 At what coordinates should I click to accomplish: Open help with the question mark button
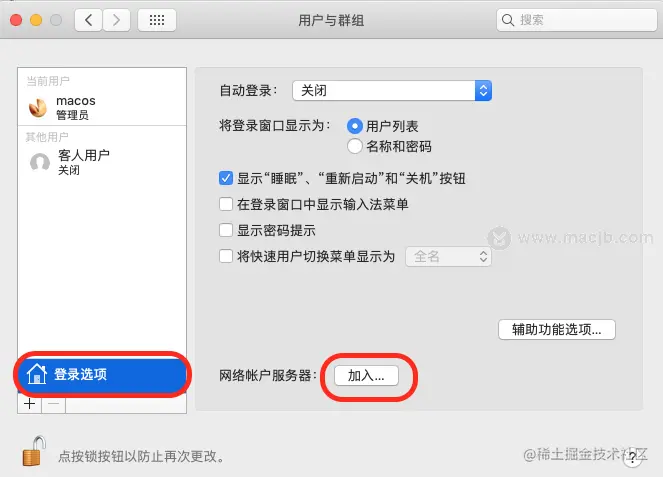coord(632,457)
